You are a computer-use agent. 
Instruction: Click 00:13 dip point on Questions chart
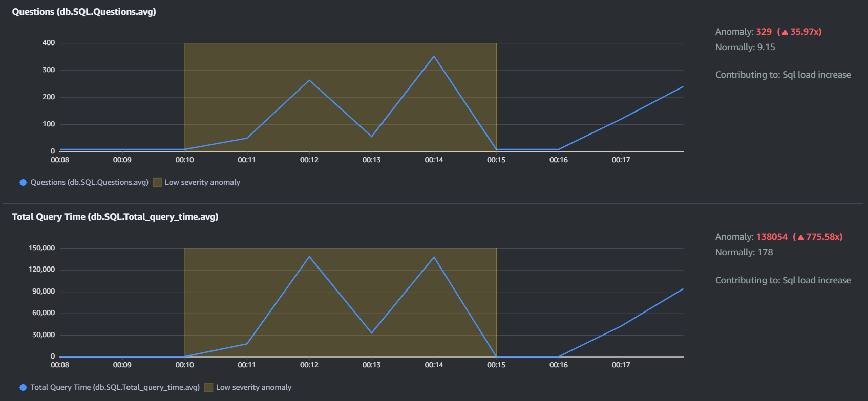click(x=372, y=137)
